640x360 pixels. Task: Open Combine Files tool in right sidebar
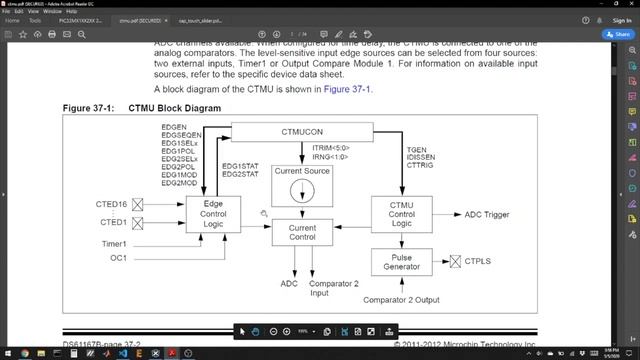632,127
